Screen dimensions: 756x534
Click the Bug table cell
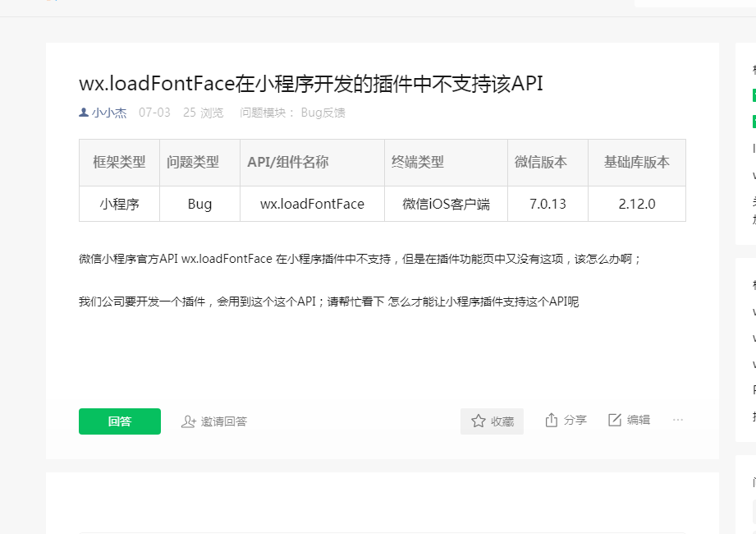point(199,204)
